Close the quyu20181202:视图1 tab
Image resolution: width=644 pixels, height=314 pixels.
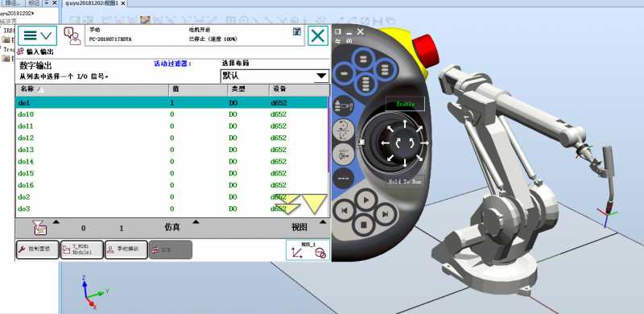(123, 3)
